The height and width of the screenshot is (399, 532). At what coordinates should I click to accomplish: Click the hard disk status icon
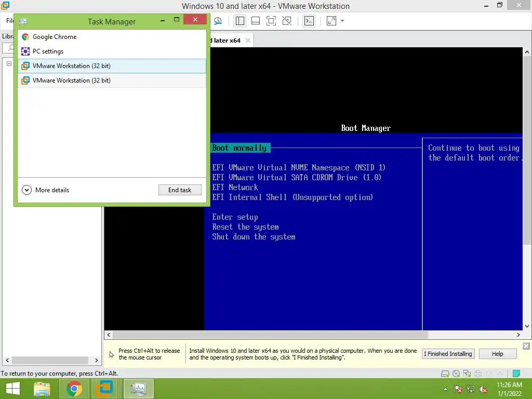(445, 374)
